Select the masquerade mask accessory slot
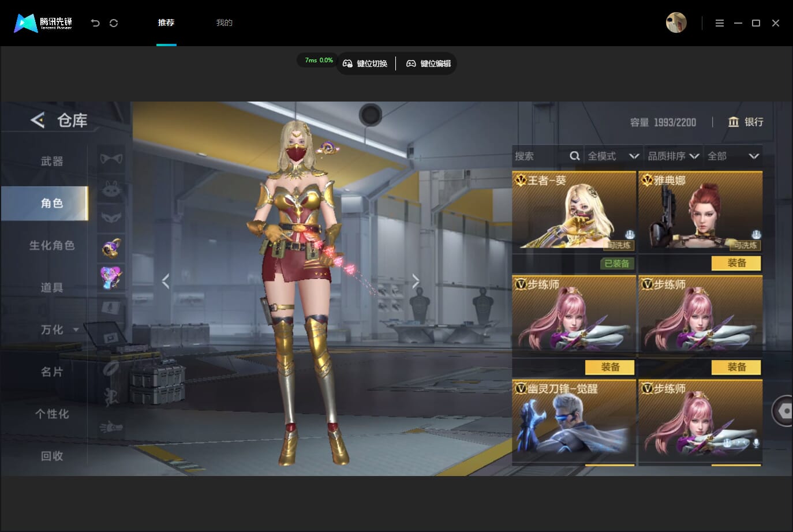Viewport: 793px width, 532px height. click(111, 218)
